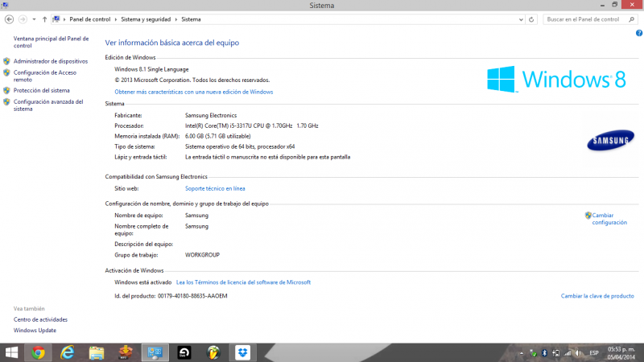Select 'Panel de control' breadcrumb

[89, 19]
